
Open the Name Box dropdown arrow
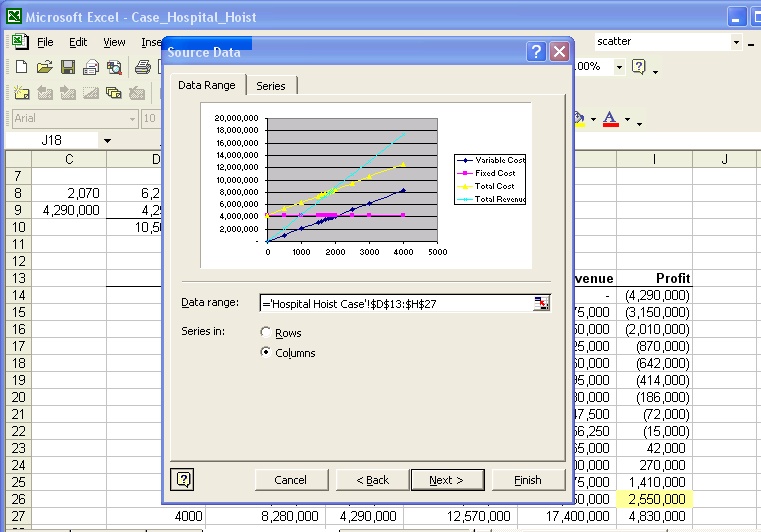point(107,141)
